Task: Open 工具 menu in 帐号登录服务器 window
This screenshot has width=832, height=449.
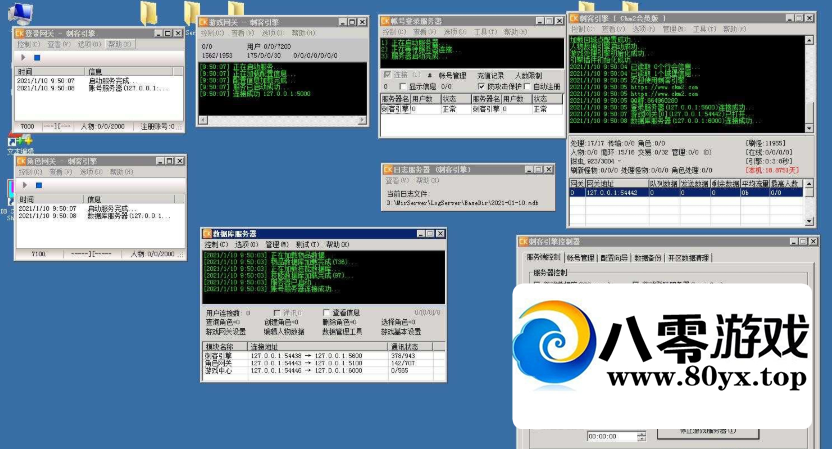Action: (x=485, y=32)
